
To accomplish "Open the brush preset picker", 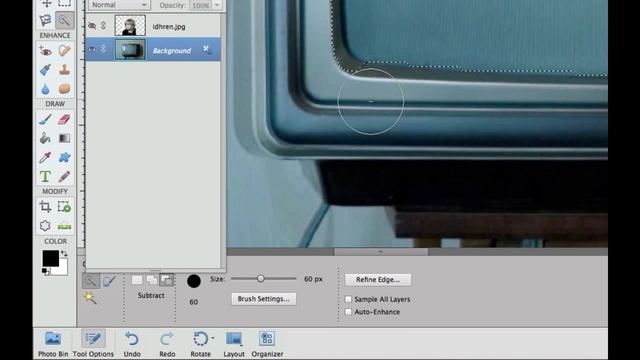I will (x=194, y=281).
